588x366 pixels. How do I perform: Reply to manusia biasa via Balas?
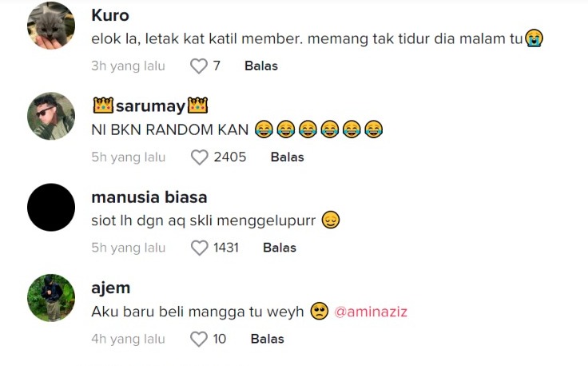(280, 248)
